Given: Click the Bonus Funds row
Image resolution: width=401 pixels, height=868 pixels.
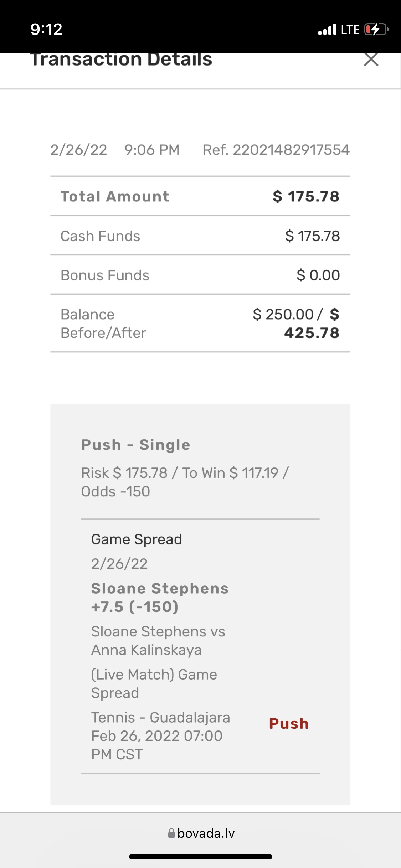Looking at the screenshot, I should tap(200, 275).
